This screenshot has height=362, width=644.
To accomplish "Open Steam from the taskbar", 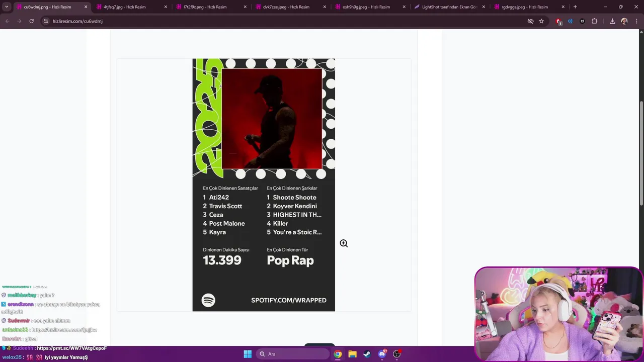I will tap(367, 354).
